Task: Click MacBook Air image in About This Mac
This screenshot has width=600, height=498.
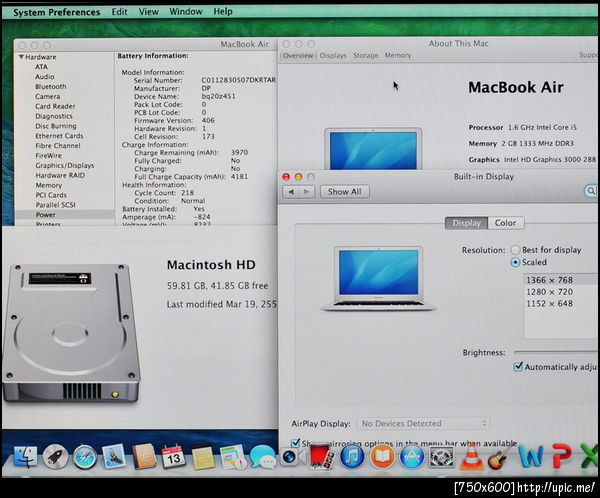Action: click(373, 149)
